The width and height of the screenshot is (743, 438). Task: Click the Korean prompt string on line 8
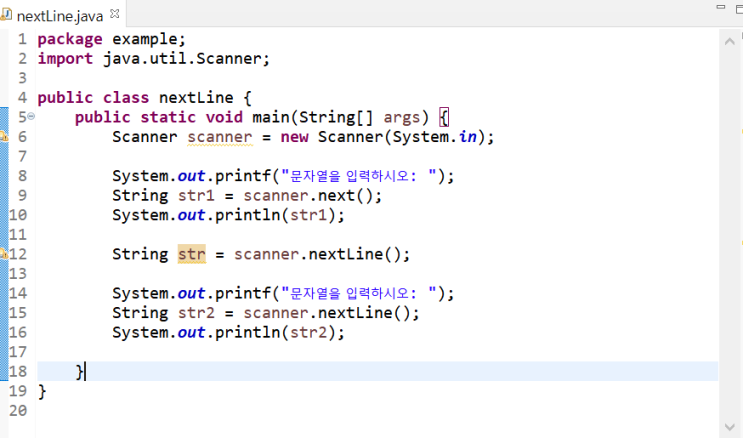pos(359,176)
